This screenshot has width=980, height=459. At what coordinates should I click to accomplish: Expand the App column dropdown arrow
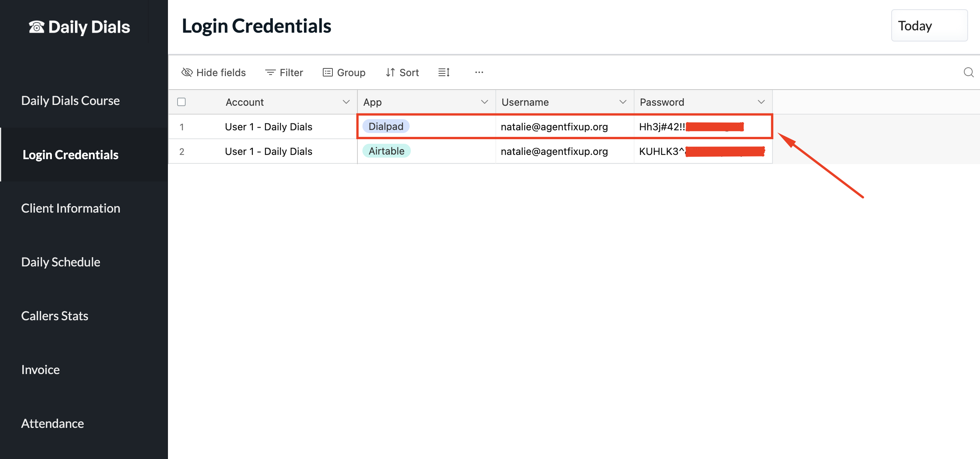tap(484, 102)
